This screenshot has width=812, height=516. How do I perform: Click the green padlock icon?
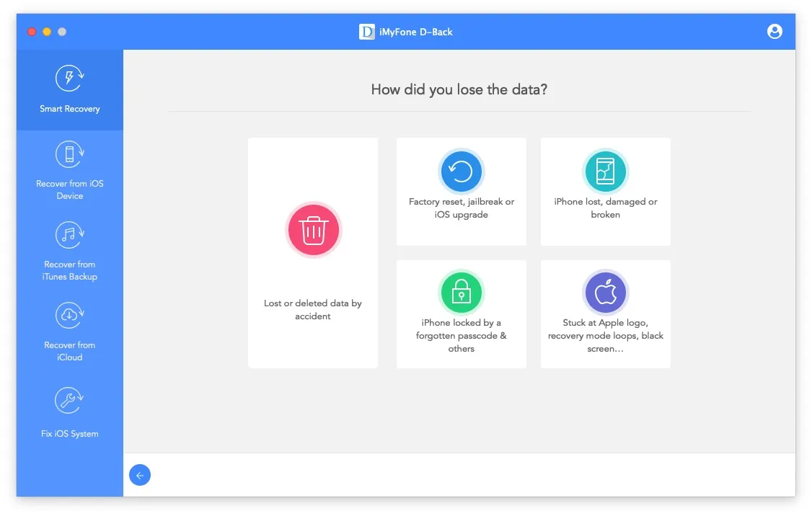click(x=461, y=293)
